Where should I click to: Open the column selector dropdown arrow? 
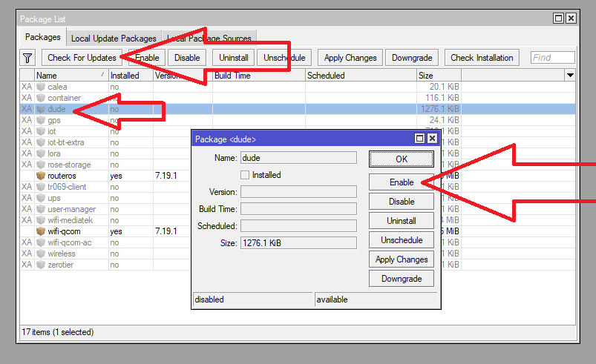pos(570,75)
